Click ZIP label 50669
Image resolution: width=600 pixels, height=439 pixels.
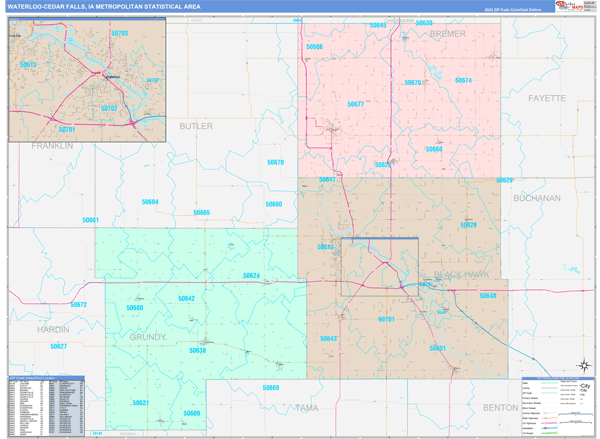tap(271, 388)
